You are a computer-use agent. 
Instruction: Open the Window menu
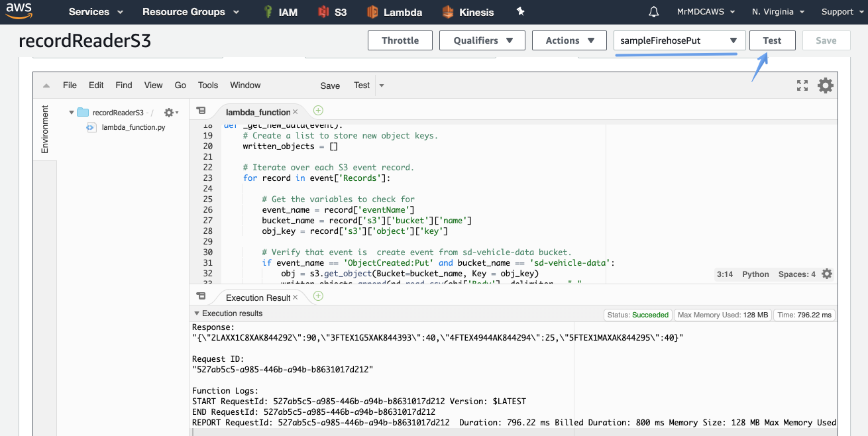coord(245,85)
